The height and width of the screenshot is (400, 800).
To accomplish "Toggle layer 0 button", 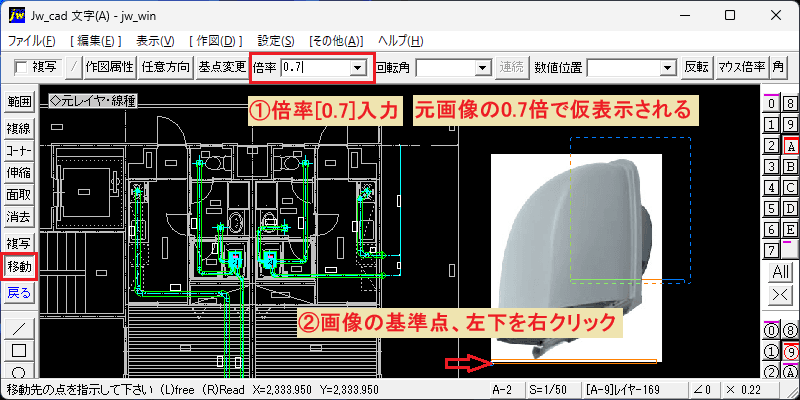I will [x=772, y=105].
